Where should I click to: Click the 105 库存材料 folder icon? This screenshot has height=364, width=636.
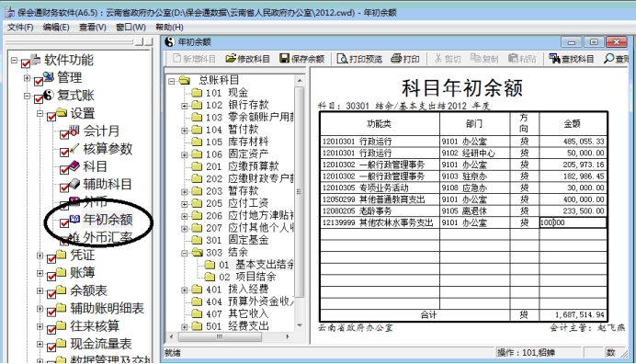[197, 142]
